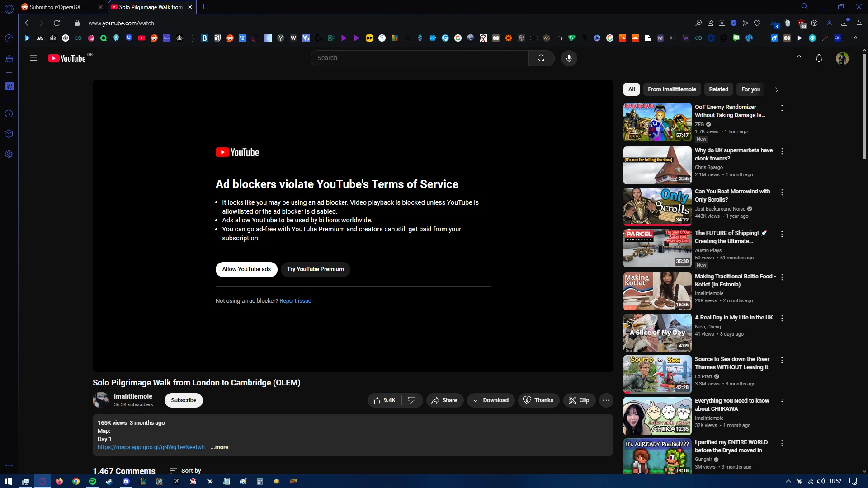Add page to bookmarks heart icon
Viewport: 868px width, 488px height.
pos(757,23)
